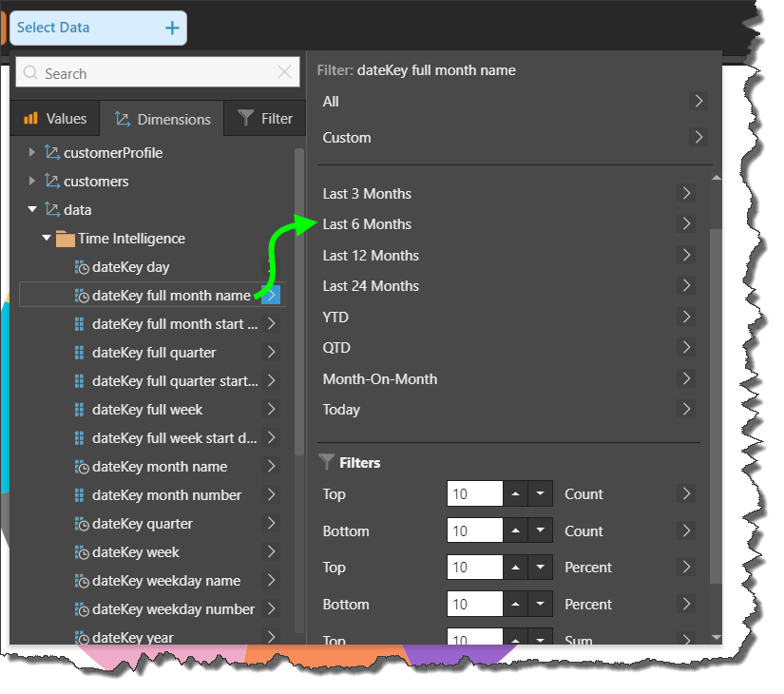Click the customers dimension icon
The image size is (784, 694).
click(x=52, y=181)
